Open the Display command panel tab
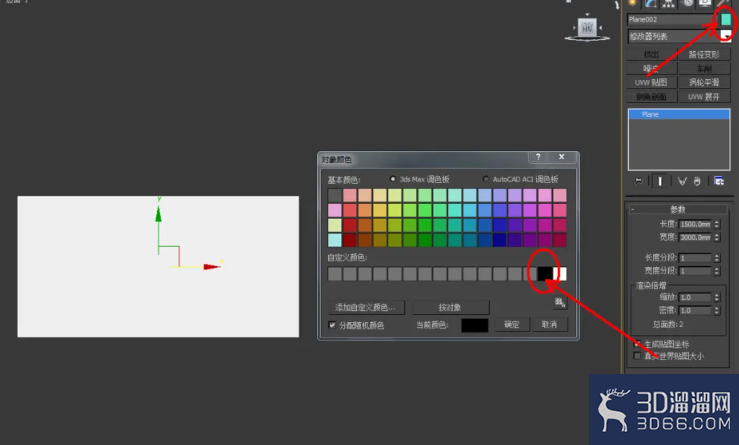Screen dimensions: 739x445 pos(705,3)
